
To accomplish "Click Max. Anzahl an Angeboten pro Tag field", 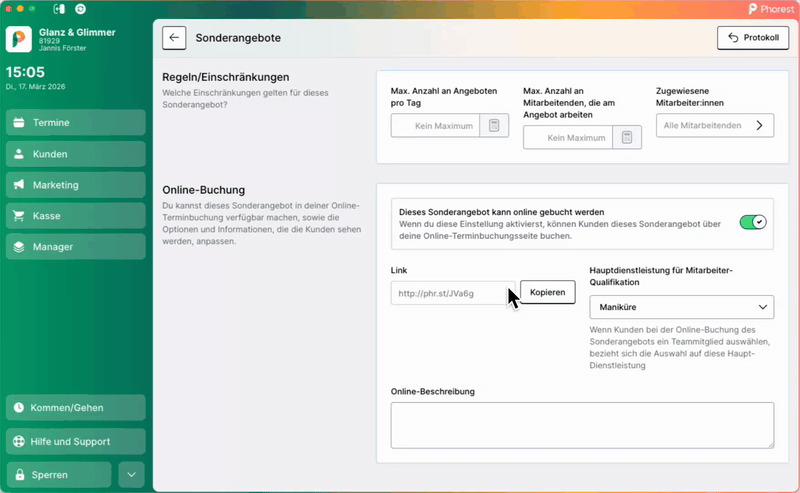I will coord(435,126).
